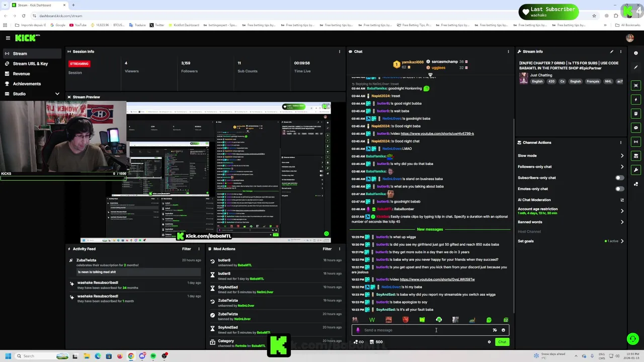Open Stream URL & Key page
Image resolution: width=644 pixels, height=362 pixels.
pos(30,63)
